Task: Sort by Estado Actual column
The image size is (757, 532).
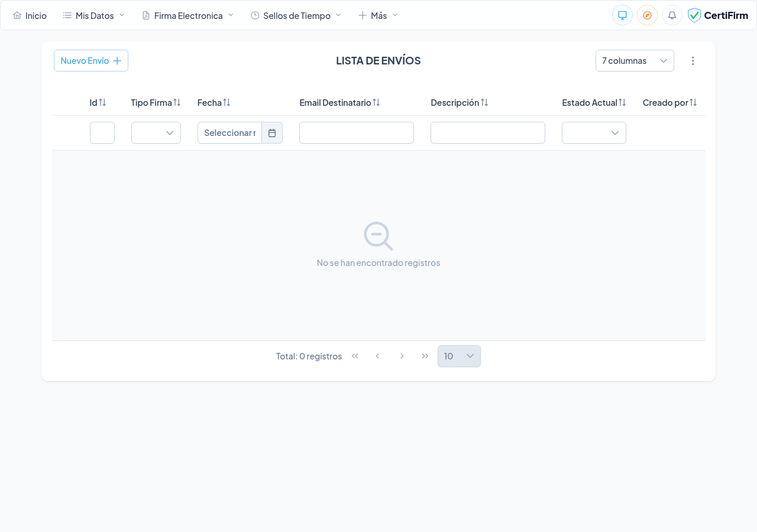Action: pyautogui.click(x=622, y=103)
